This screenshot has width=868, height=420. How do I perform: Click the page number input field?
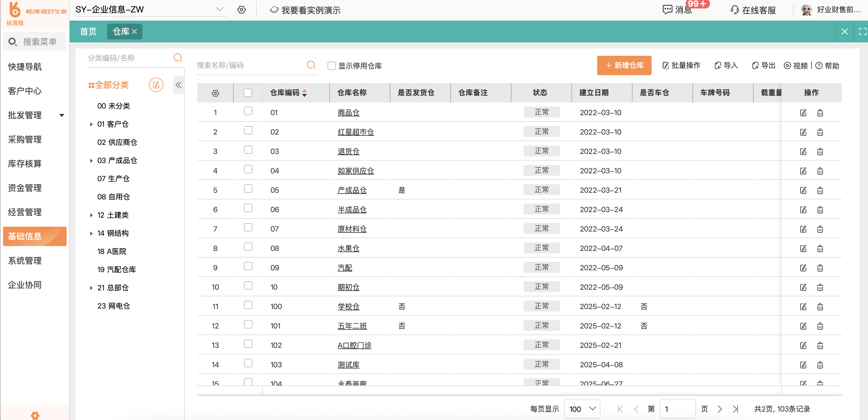pyautogui.click(x=677, y=409)
